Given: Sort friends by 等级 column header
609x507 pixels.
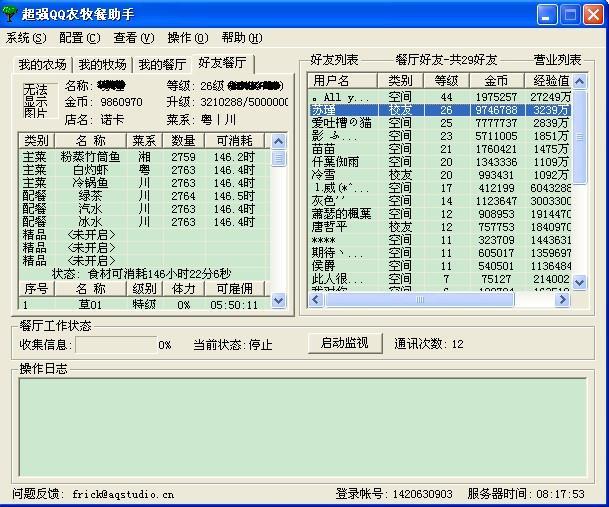Looking at the screenshot, I should (446, 81).
